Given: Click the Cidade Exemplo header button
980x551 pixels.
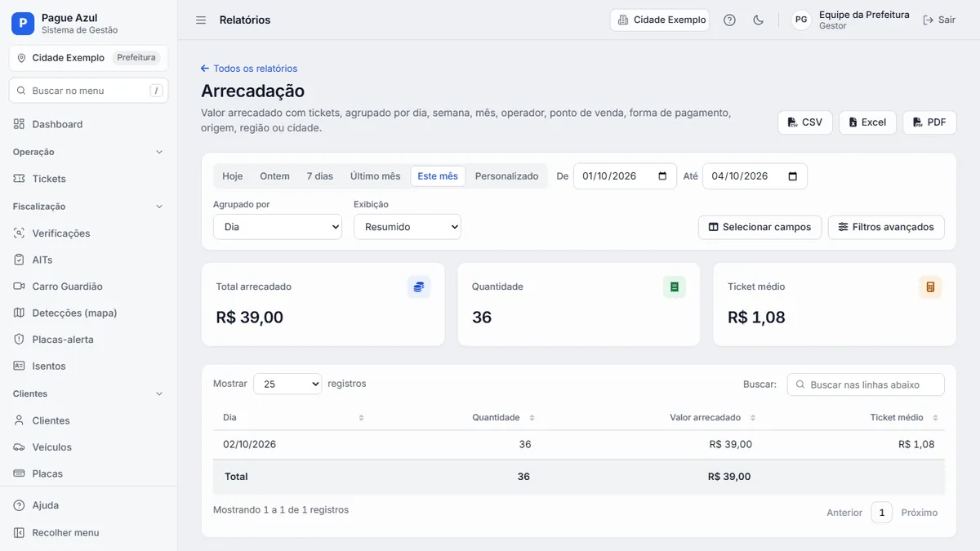Looking at the screenshot, I should coord(660,20).
